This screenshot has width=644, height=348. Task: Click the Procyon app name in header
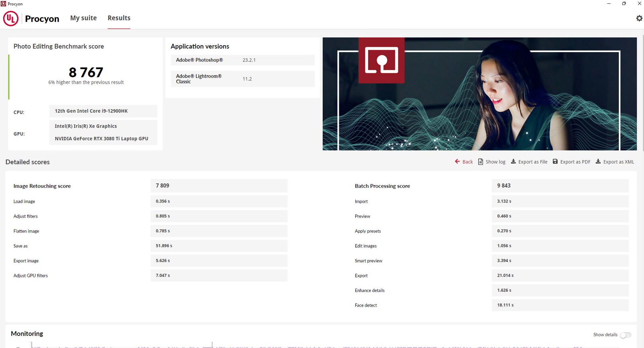(42, 19)
